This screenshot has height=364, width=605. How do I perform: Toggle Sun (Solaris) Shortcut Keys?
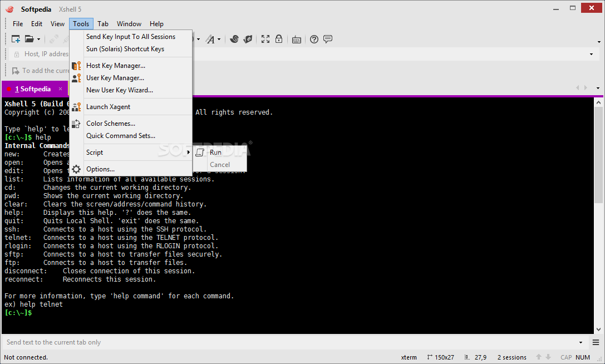coord(131,49)
